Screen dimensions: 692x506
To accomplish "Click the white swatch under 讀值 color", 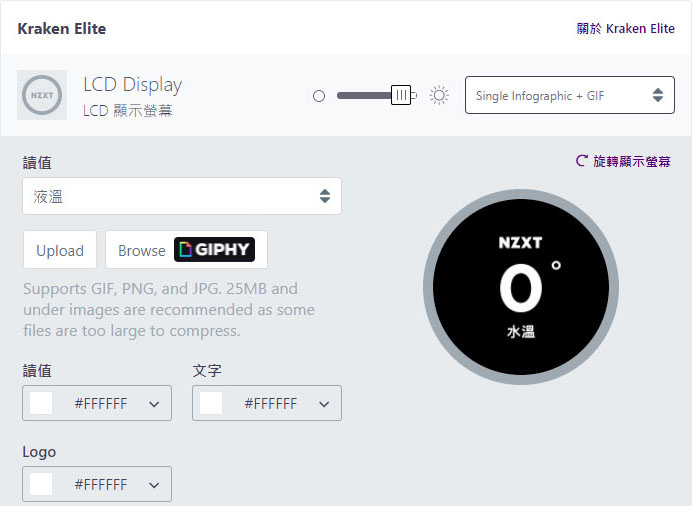I will (x=41, y=403).
